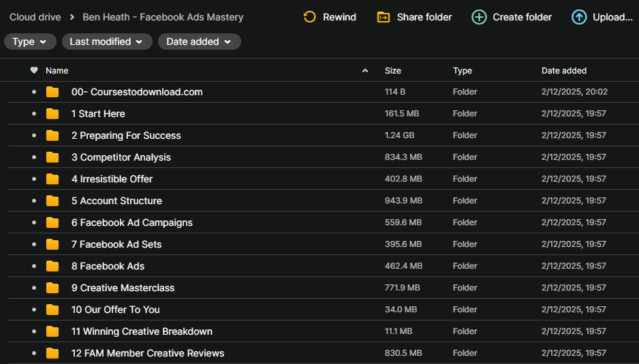Image resolution: width=639 pixels, height=364 pixels.
Task: Open the Type filter dropdown
Action: click(x=30, y=42)
